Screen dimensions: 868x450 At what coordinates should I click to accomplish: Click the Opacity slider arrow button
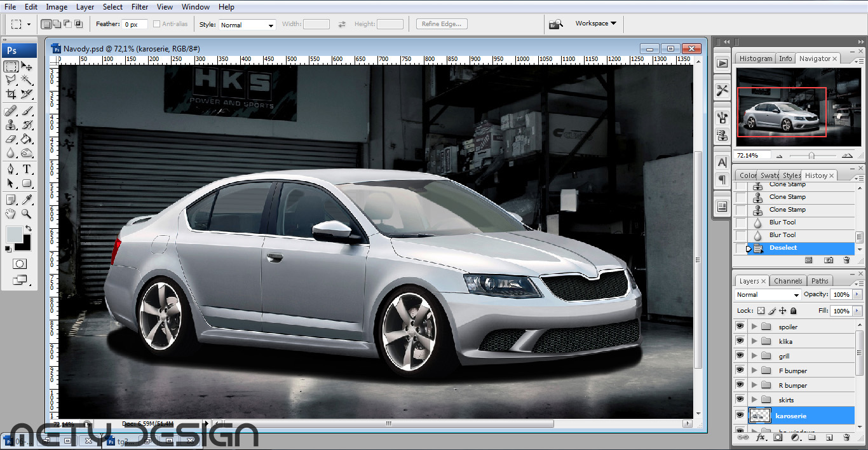coord(857,295)
